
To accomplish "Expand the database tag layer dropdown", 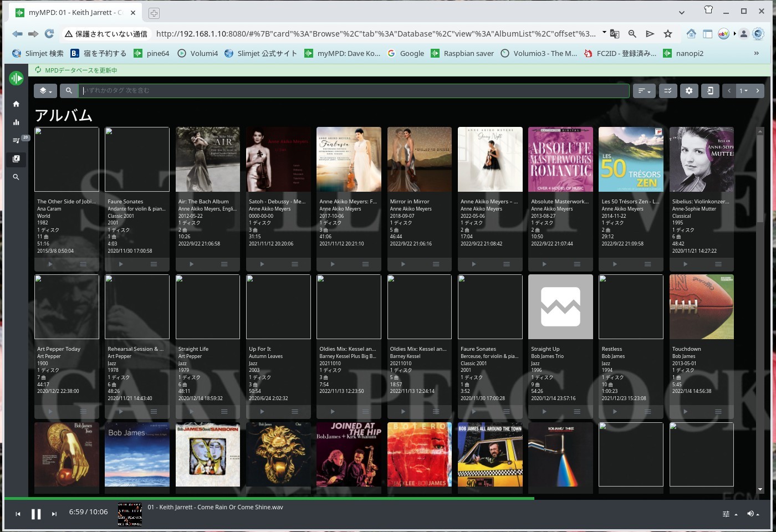I will [45, 91].
